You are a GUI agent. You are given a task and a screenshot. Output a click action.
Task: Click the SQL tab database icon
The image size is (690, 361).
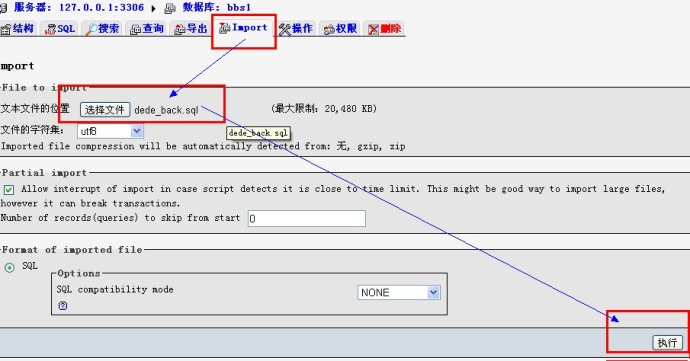pos(50,29)
